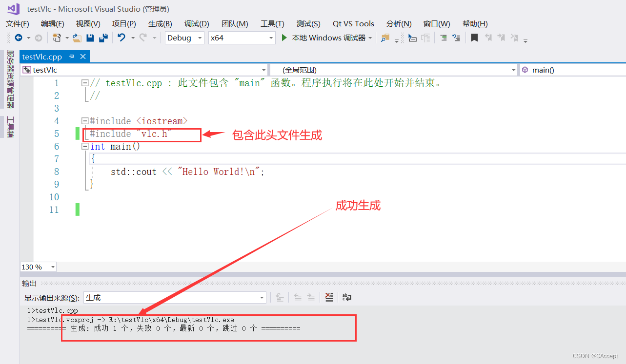The image size is (626, 364).
Task: Click the Uncomment Selected Lines icon
Action: 456,38
